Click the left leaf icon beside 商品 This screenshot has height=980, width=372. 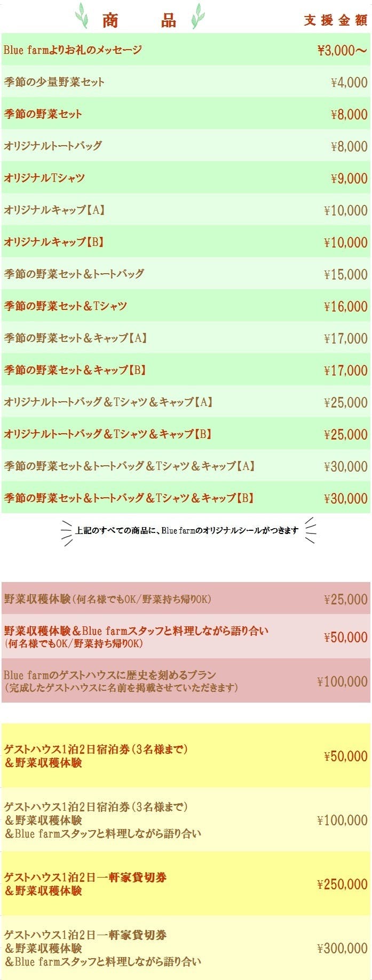pyautogui.click(x=82, y=16)
